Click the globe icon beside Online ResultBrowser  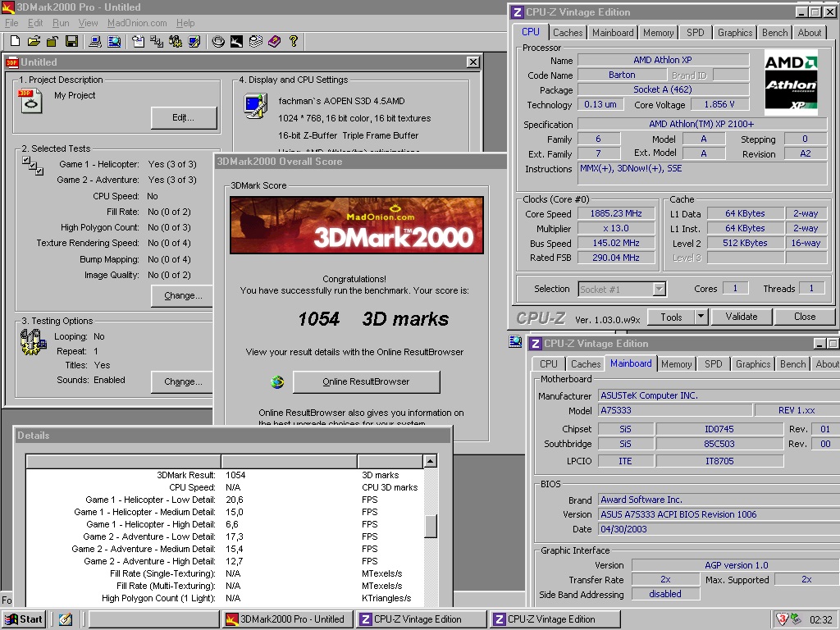tap(277, 382)
